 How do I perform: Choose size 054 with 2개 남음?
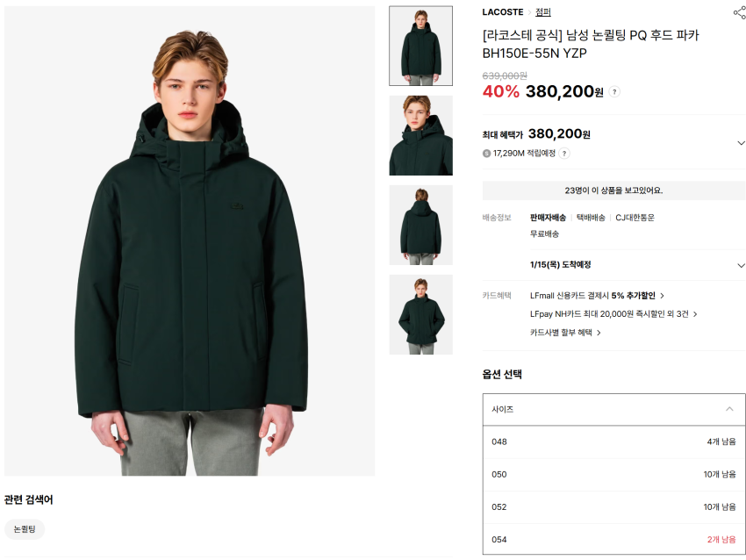tap(613, 540)
